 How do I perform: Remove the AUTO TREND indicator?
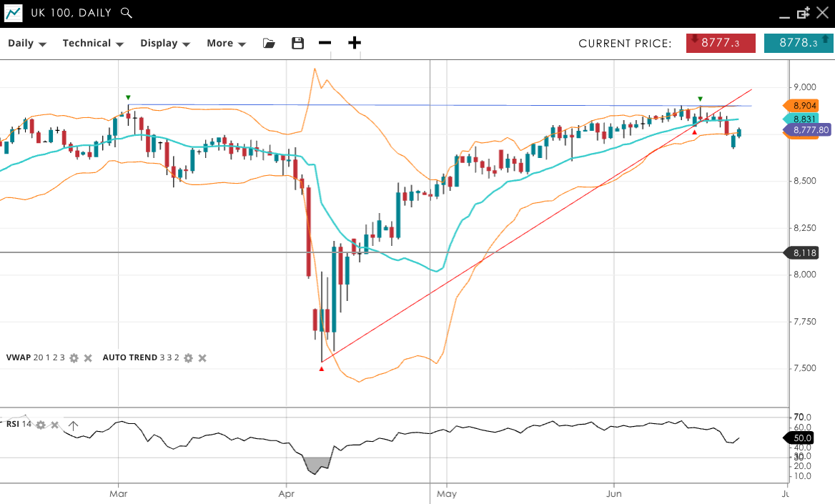click(202, 357)
